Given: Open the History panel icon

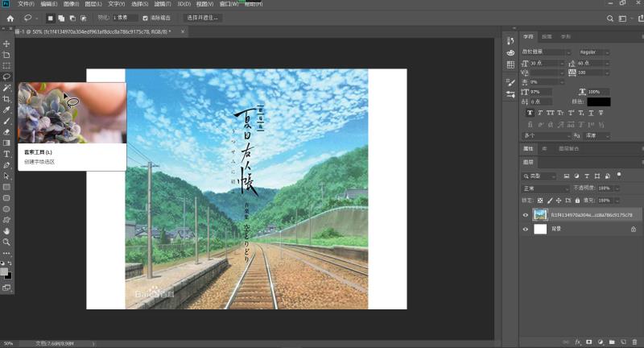Looking at the screenshot, I should (510, 40).
